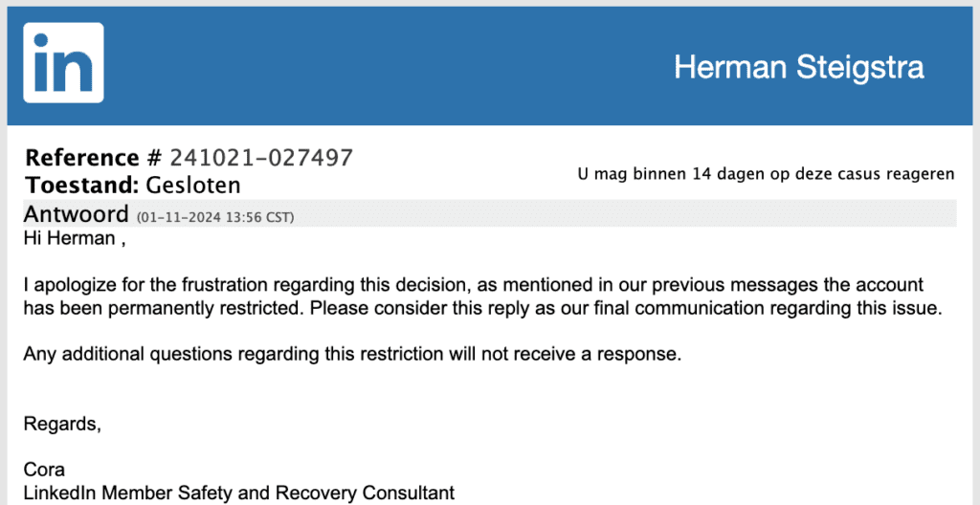Click the Antwoord timestamp 01-11-2024 13:56 CST

pyautogui.click(x=215, y=217)
